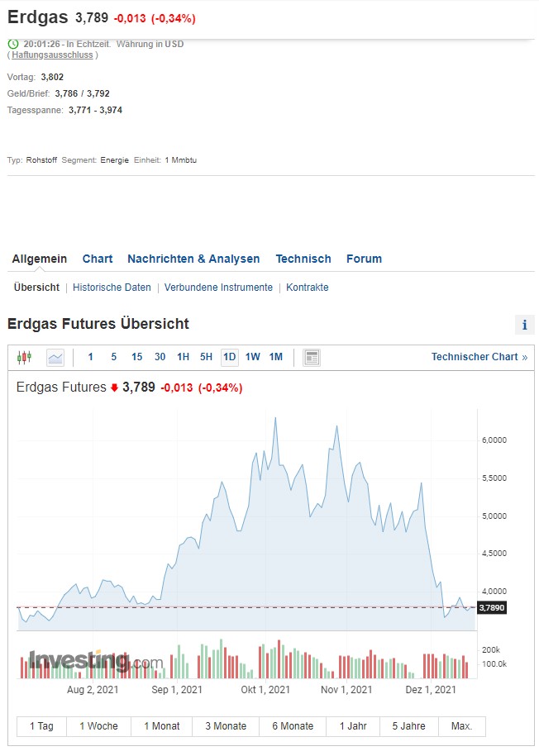Click the green real-time clock icon

(13, 44)
